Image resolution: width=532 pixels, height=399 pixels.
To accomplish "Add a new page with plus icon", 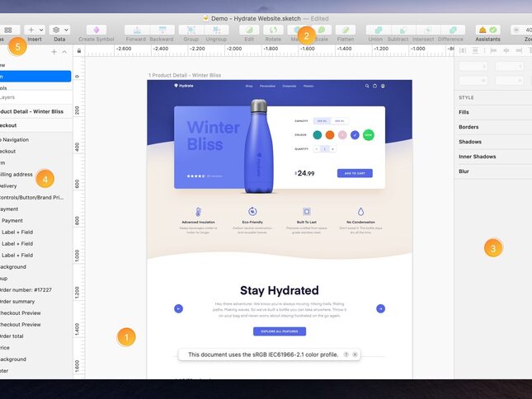I will click(54, 52).
